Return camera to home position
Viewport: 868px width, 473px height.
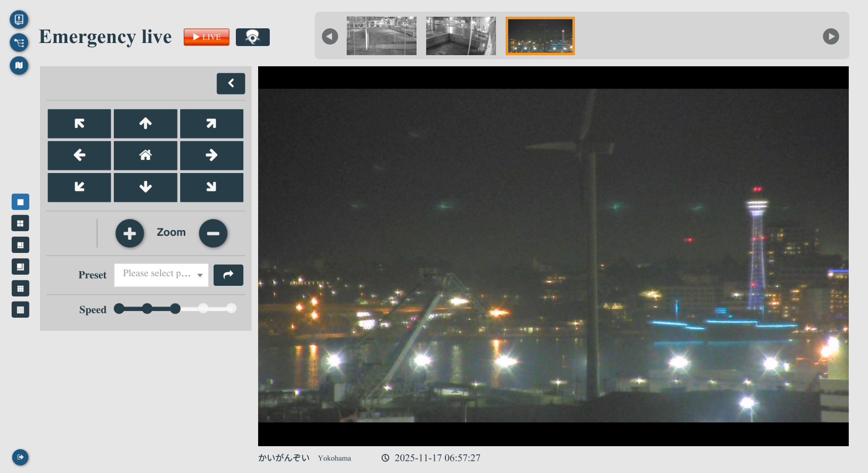[146, 155]
